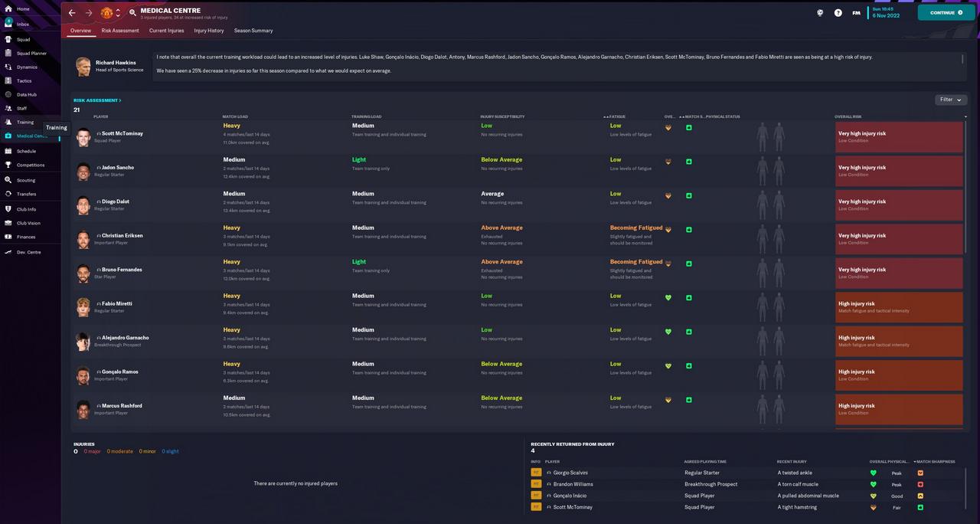Sort by Injury Susceptibility column header
The height and width of the screenshot is (524, 980).
click(502, 116)
